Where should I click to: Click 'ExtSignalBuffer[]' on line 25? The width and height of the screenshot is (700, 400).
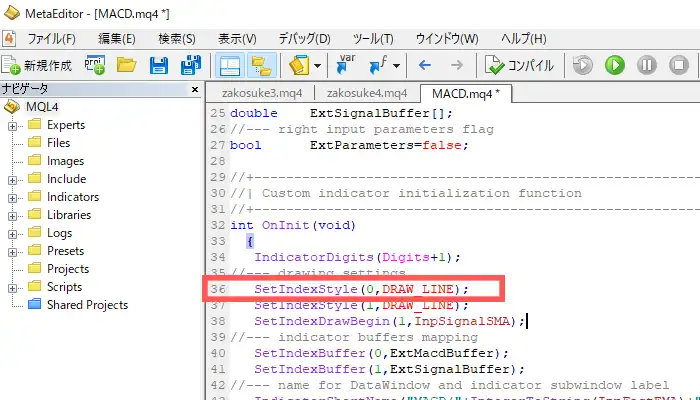(377, 113)
